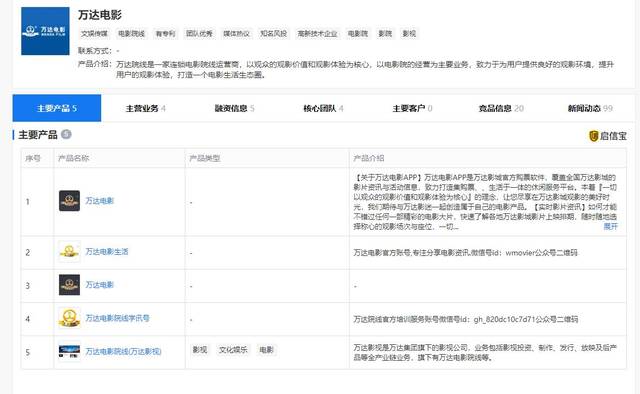This screenshot has height=394, width=640.
Task: Click the 电影 type tag in row 5
Action: [267, 350]
